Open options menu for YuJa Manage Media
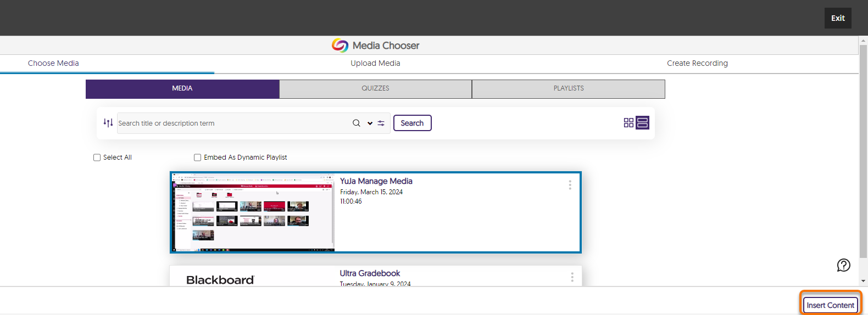Screen dimensions: 868x315 (570, 185)
